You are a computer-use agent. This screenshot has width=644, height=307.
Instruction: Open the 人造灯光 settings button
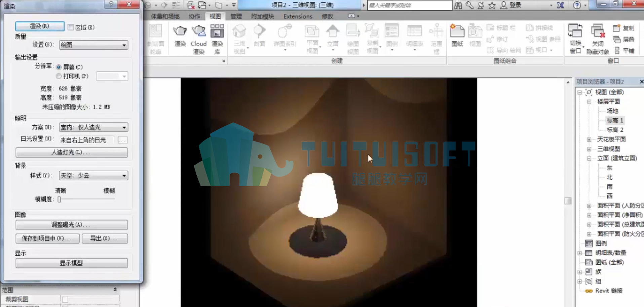pos(72,152)
